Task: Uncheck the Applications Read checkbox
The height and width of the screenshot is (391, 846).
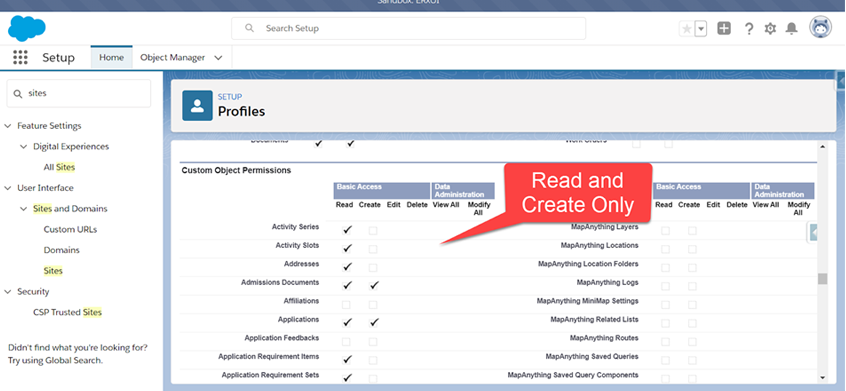Action: tap(347, 323)
